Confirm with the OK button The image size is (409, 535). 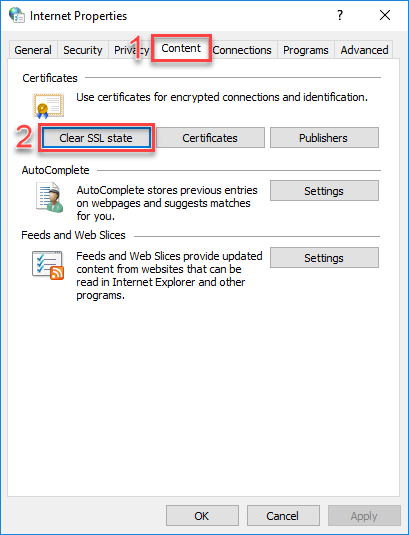pos(202,516)
